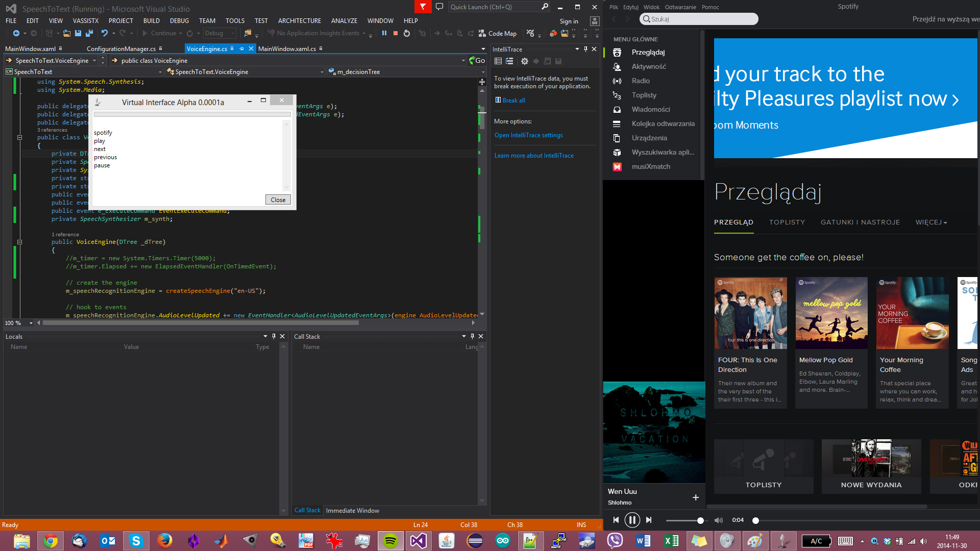The image size is (980, 551).
Task: Pin the VoiceEngine.cs tab
Action: pyautogui.click(x=241, y=49)
